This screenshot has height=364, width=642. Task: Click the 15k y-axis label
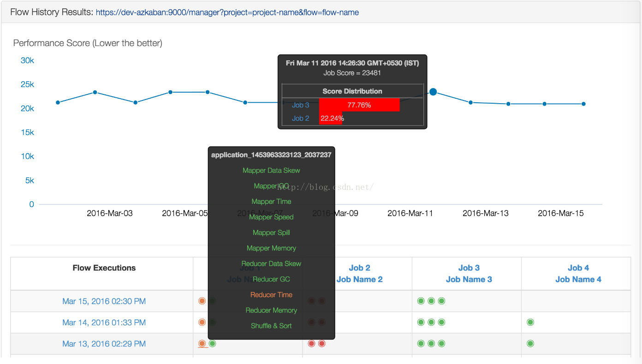pos(27,132)
